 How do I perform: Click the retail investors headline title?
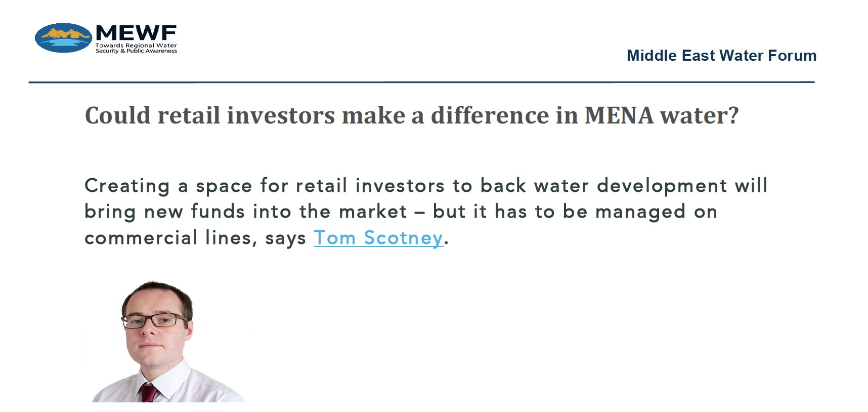[412, 115]
